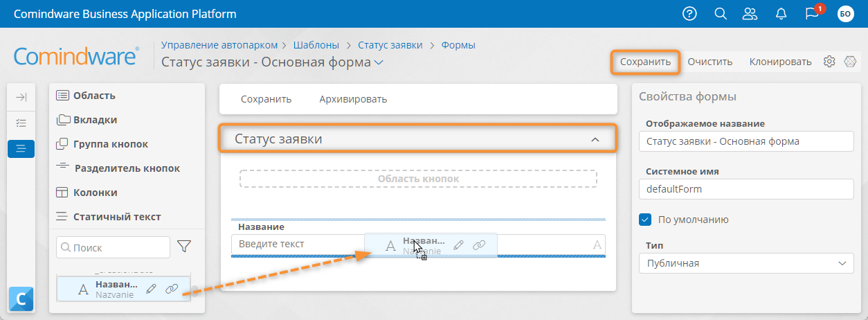Viewport: 868px width, 320px height.
Task: Click Архивировать in the form area
Action: 353,99
